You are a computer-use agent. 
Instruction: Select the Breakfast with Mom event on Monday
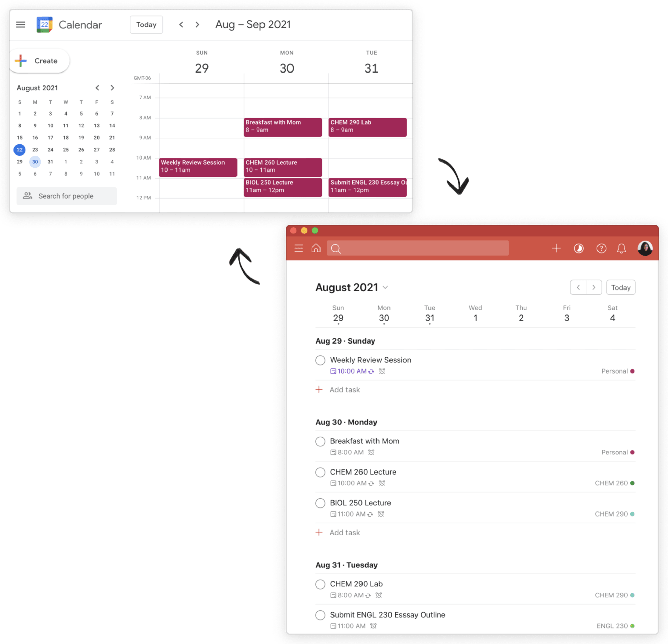[280, 125]
